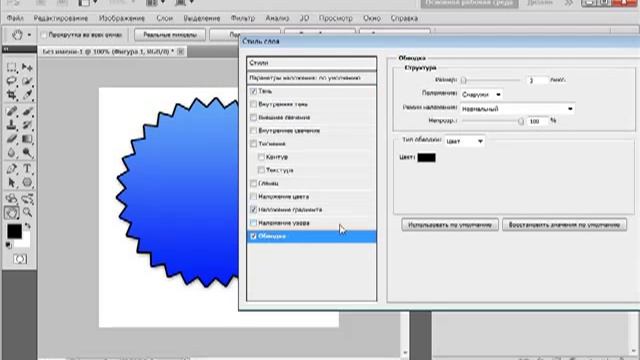Enable the Глянец effect

click(253, 183)
